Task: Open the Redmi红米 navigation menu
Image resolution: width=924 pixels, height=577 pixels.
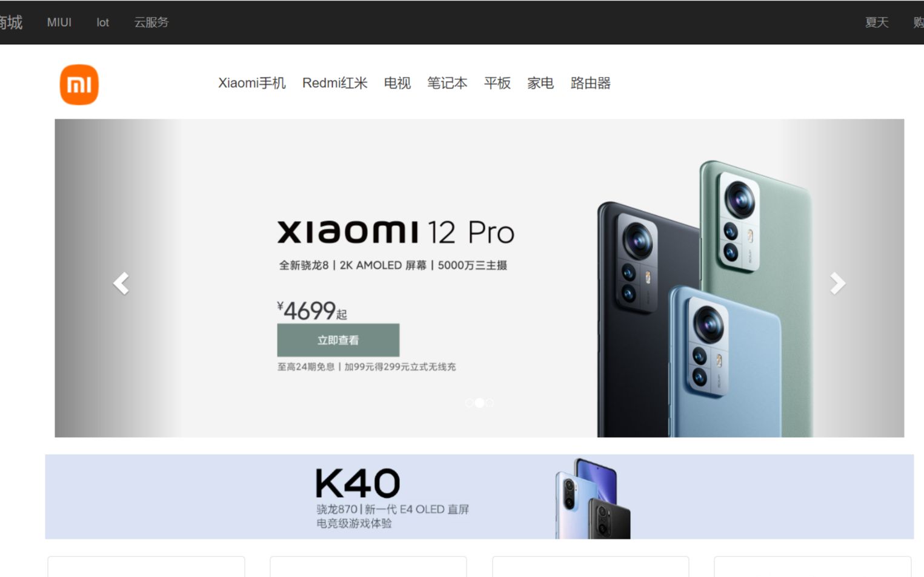Action: pos(335,83)
